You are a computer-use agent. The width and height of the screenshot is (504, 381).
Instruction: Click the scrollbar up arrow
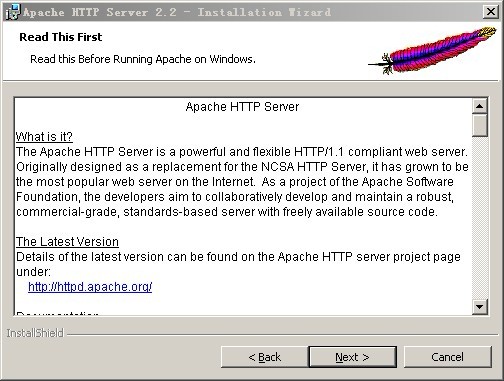[x=480, y=106]
